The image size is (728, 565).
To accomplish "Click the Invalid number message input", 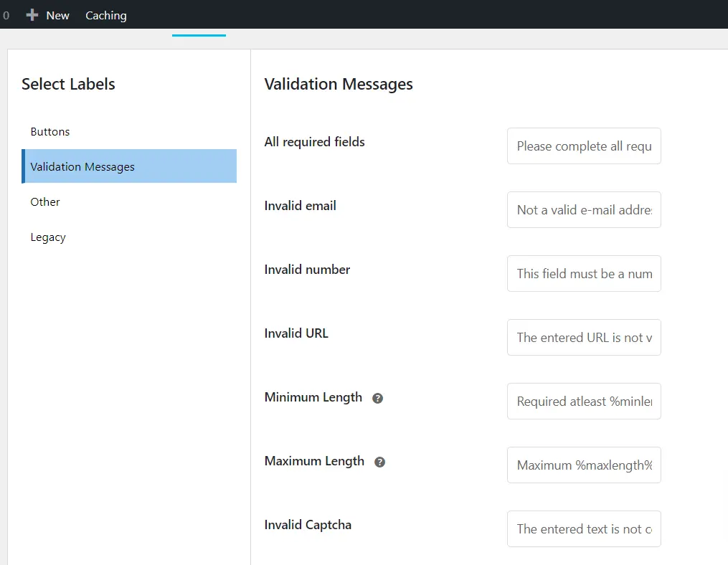I will click(583, 273).
